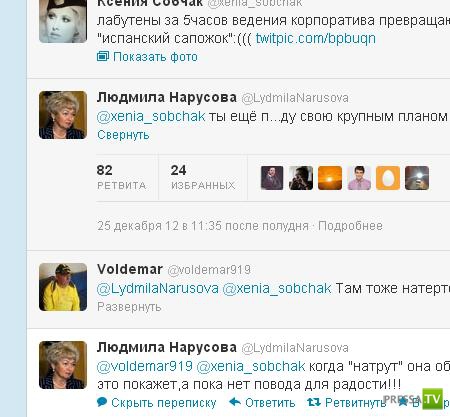This screenshot has height=417, width=450.
Task: Hide the conversation via Скрыть переписку
Action: point(164,403)
